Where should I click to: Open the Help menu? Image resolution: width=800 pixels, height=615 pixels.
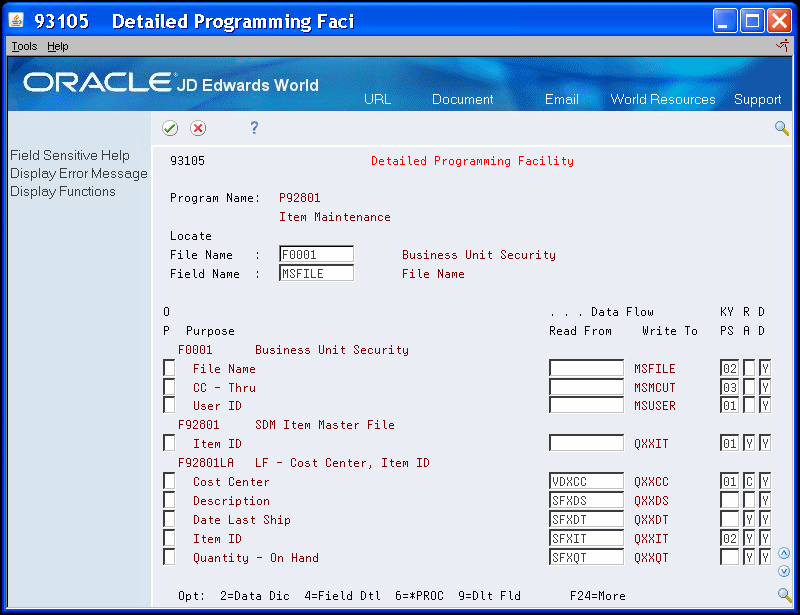coord(58,46)
